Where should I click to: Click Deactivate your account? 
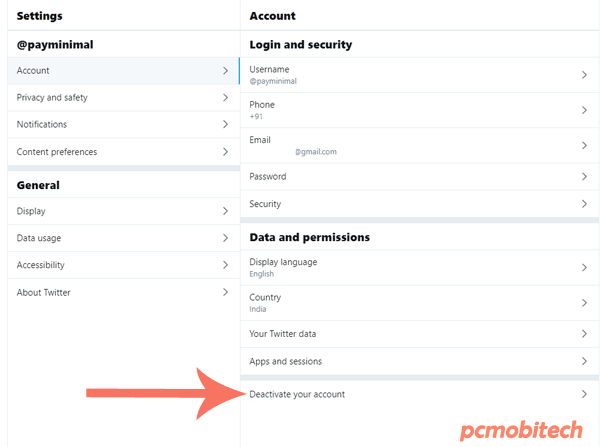click(x=297, y=394)
